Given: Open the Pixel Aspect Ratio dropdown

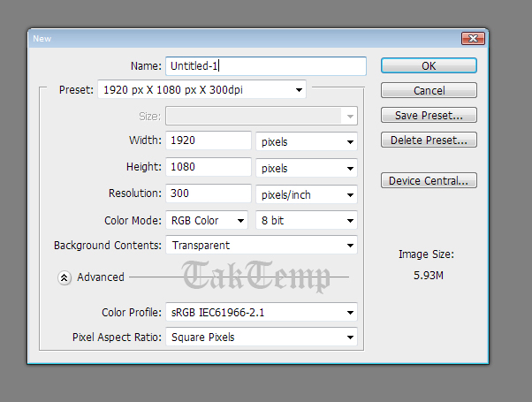Looking at the screenshot, I should [x=262, y=337].
